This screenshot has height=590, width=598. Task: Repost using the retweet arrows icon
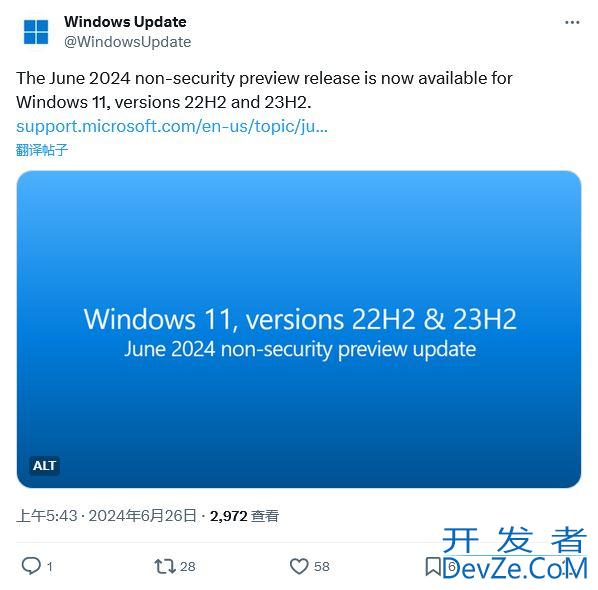[x=165, y=566]
